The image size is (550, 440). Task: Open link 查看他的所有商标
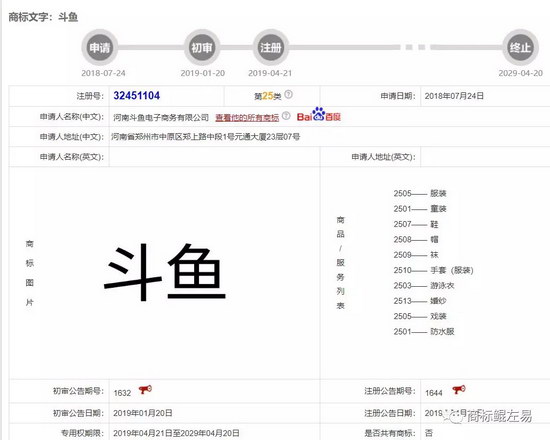247,118
